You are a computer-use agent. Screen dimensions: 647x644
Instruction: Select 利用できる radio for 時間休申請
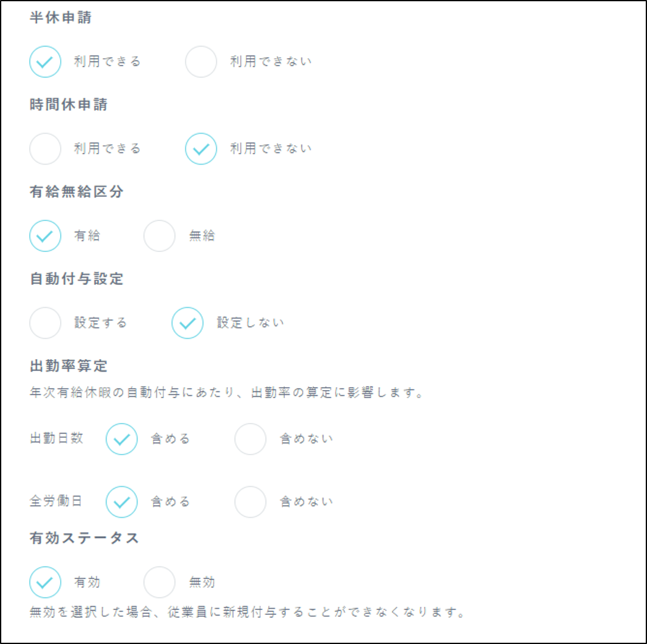45,149
